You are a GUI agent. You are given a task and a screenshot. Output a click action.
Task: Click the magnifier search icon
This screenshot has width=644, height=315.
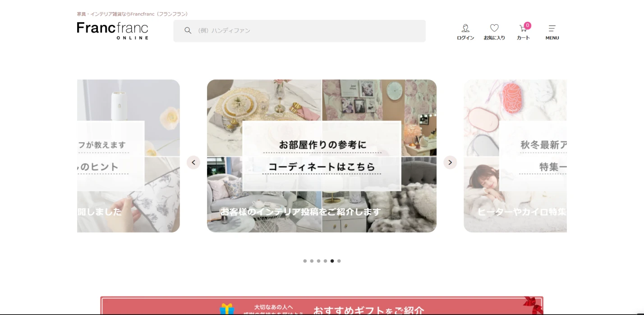(x=188, y=31)
